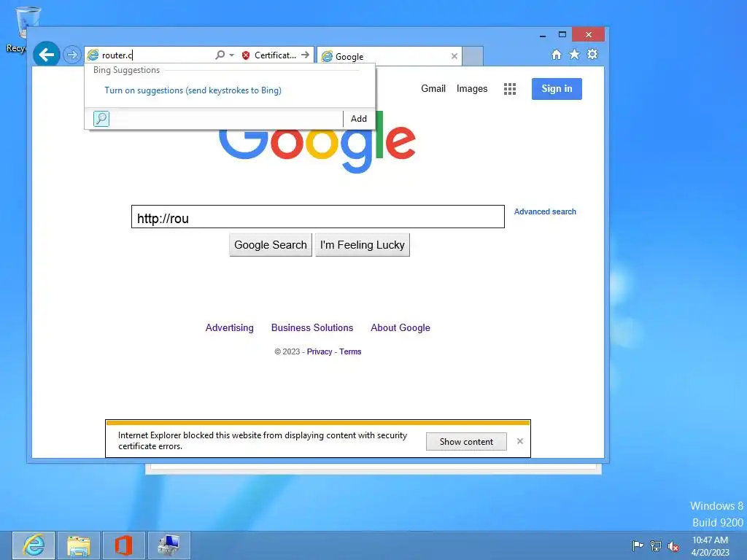747x560 pixels.
Task: Click the Sign in button
Action: tap(557, 88)
